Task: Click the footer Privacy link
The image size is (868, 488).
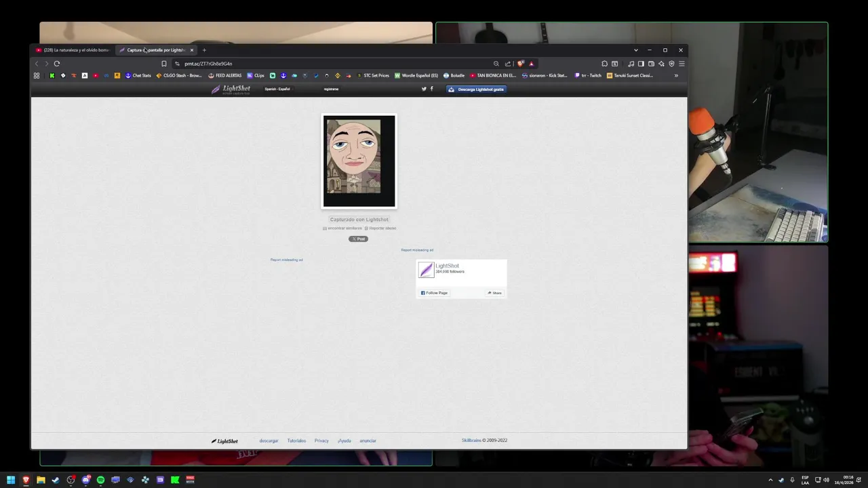Action: point(321,441)
